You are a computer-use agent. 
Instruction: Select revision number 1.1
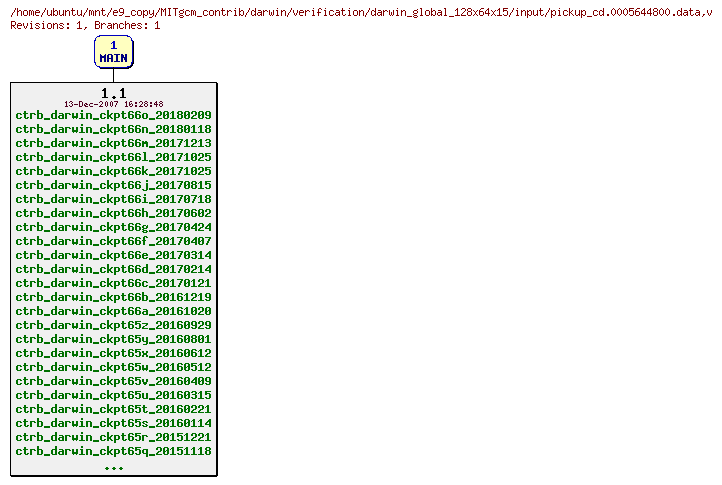[114, 93]
